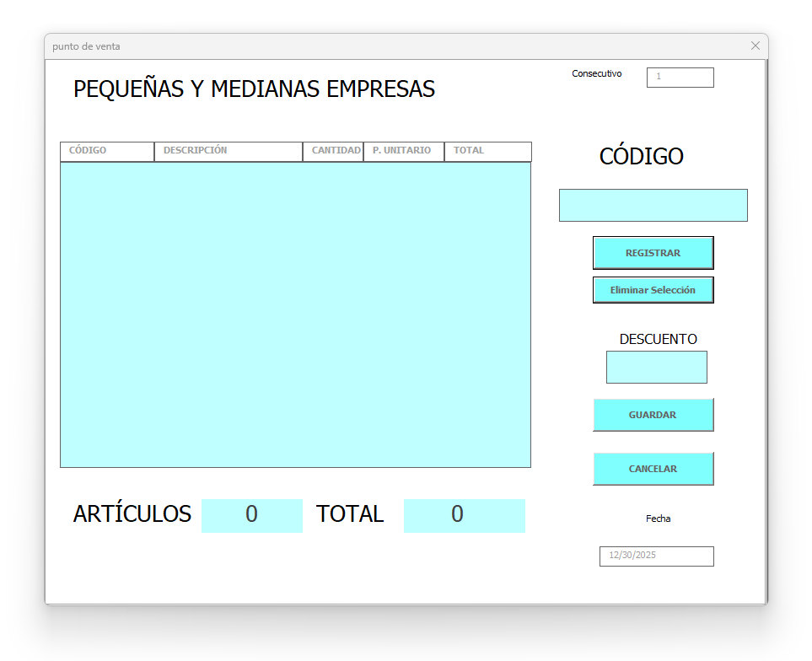Click the ARTÍCULOS count value

[251, 515]
